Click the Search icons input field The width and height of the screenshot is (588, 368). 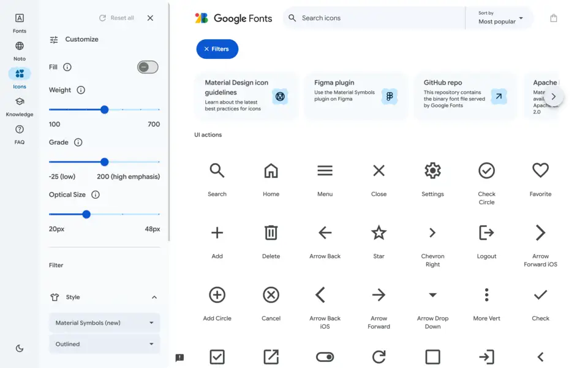pos(375,18)
